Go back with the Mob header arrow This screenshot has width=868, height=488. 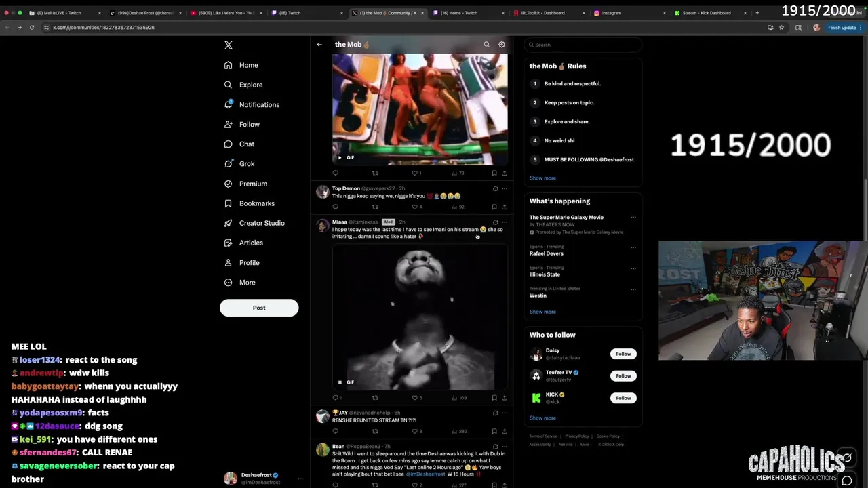pyautogui.click(x=319, y=45)
